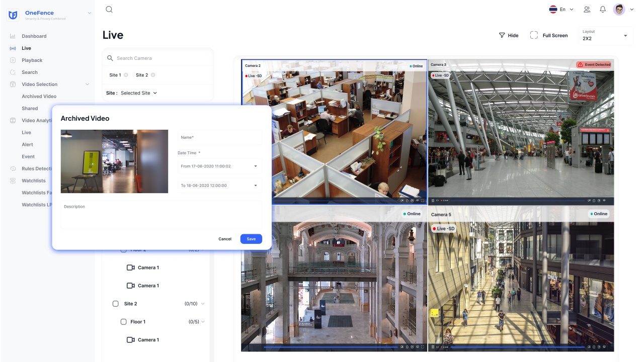Select the Camera 3 airport video tile

(x=521, y=132)
